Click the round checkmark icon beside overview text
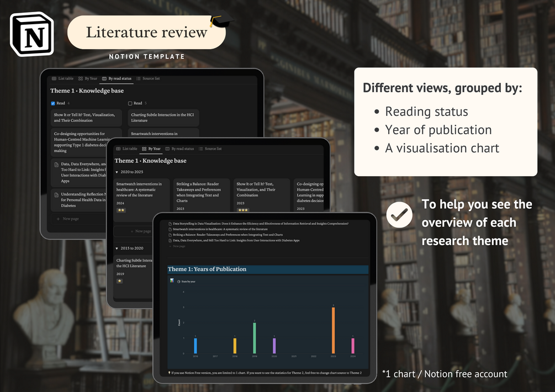This screenshot has height=392, width=555. [399, 215]
